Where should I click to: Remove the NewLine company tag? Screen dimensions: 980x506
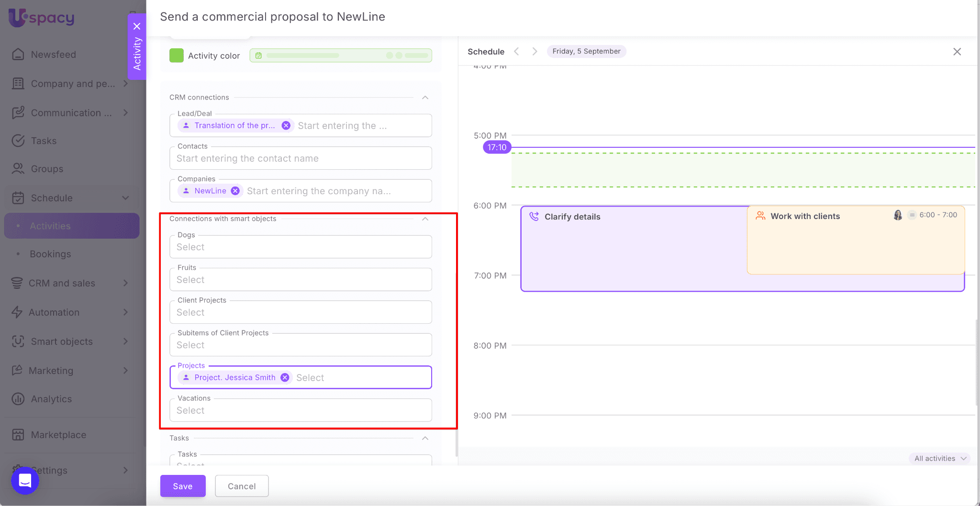[235, 191]
